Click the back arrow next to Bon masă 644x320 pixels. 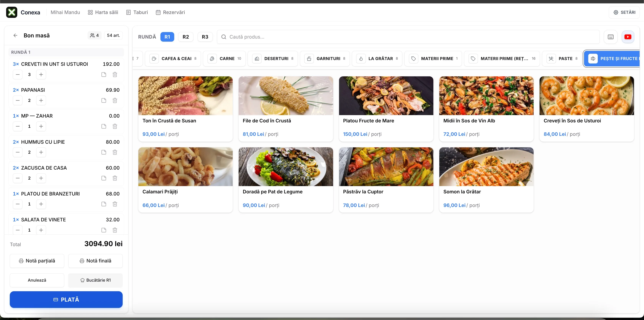click(x=15, y=35)
